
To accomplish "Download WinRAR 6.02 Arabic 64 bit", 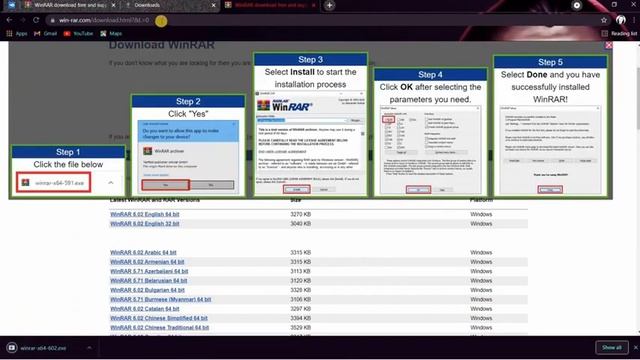I will click(143, 253).
